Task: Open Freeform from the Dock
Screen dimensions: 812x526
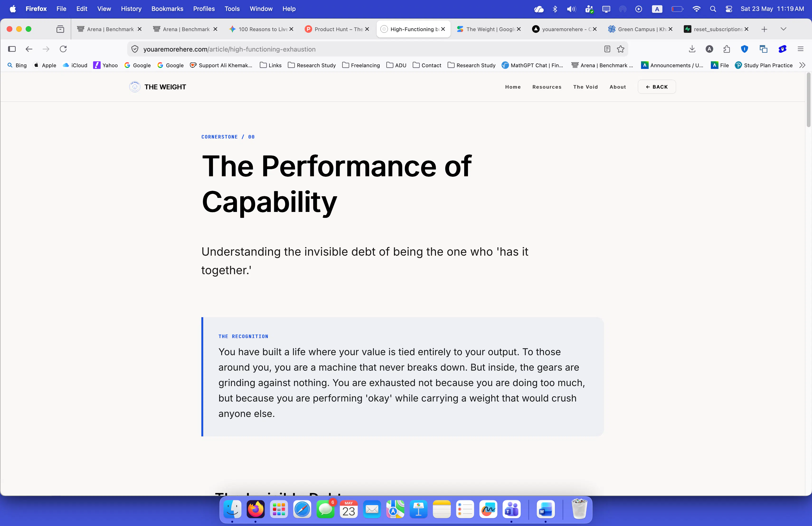Action: pyautogui.click(x=488, y=510)
